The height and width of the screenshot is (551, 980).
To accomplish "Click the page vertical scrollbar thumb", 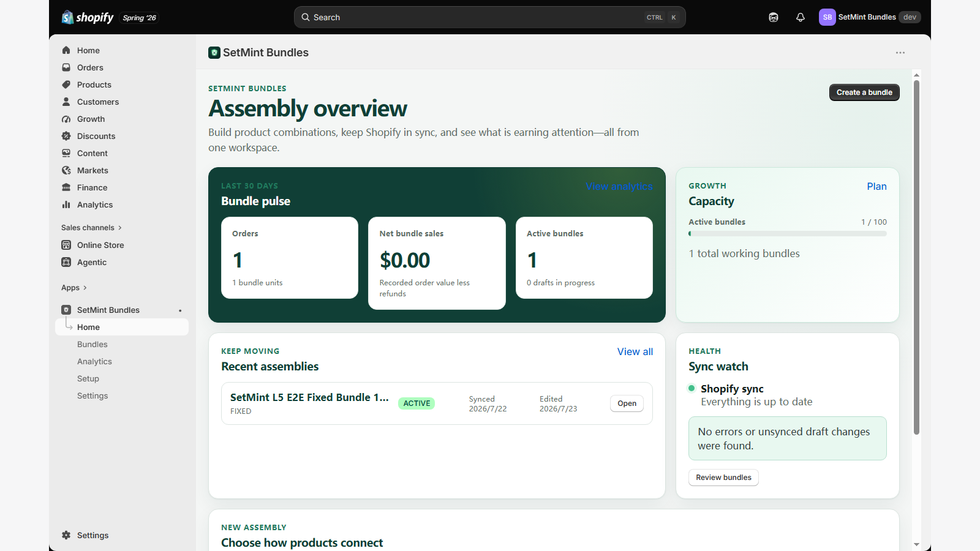I will 916,257.
